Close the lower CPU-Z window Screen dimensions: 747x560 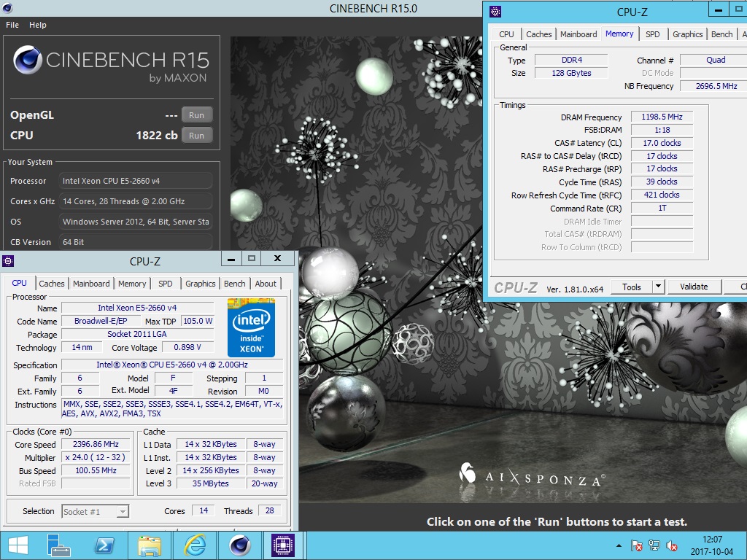[277, 259]
